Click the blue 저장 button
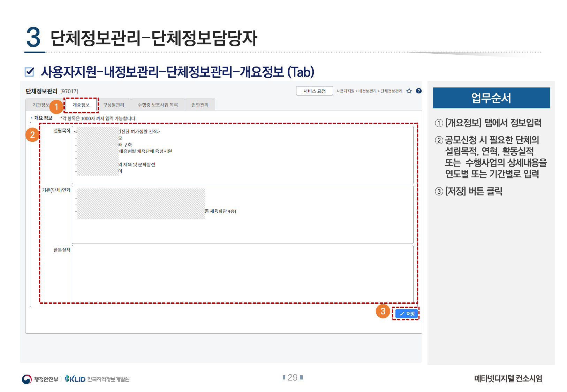 (x=407, y=314)
